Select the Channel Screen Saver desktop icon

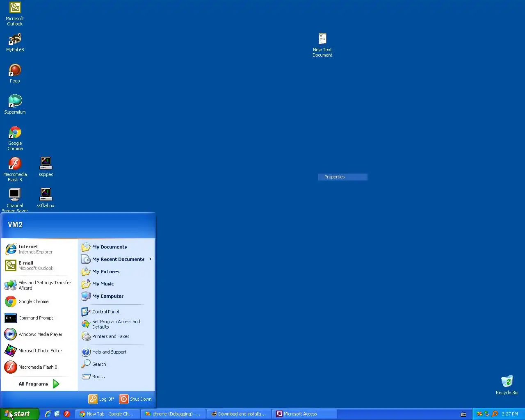[15, 200]
